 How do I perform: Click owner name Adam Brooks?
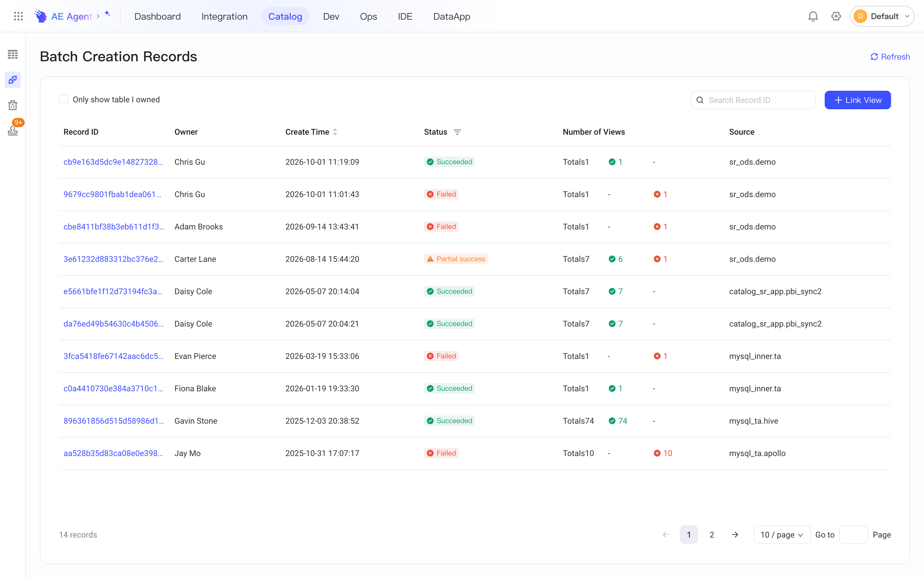point(199,226)
